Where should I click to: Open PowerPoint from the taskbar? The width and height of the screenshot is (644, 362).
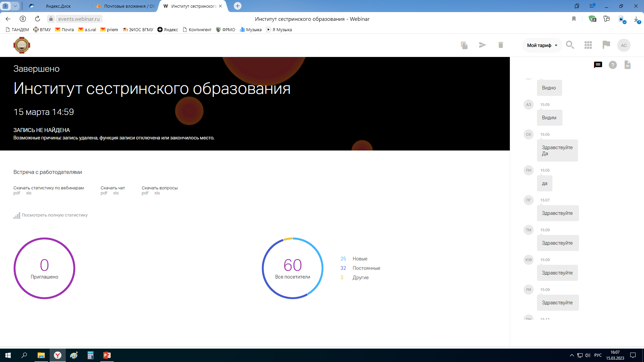click(x=107, y=355)
